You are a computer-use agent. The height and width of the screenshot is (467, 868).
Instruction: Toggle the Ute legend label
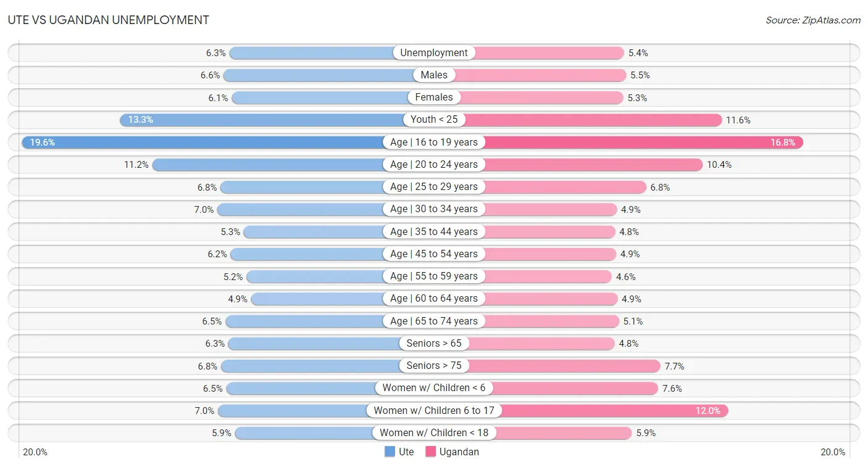(406, 452)
